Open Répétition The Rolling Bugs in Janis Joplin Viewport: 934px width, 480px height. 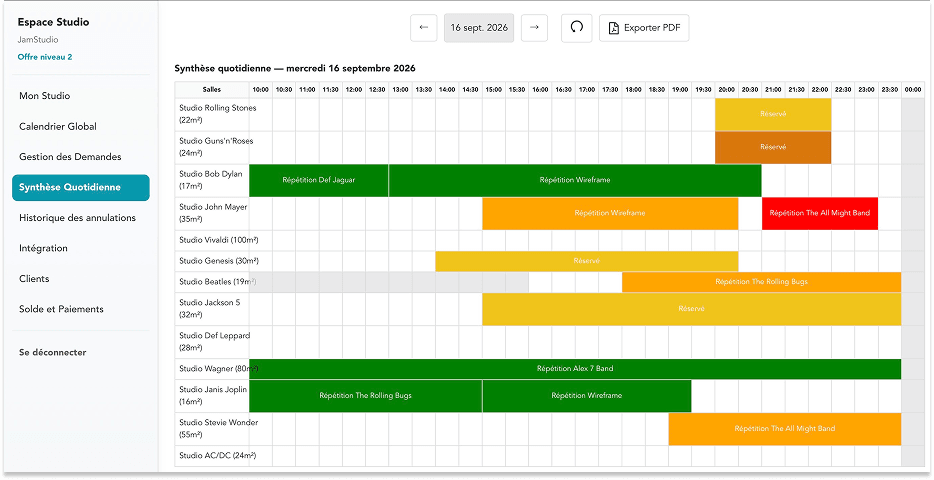(x=365, y=395)
